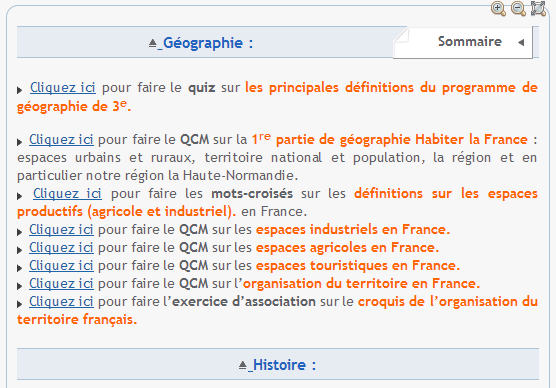Click the zoom out magnifier icon
The height and width of the screenshot is (388, 556).
pos(518,9)
